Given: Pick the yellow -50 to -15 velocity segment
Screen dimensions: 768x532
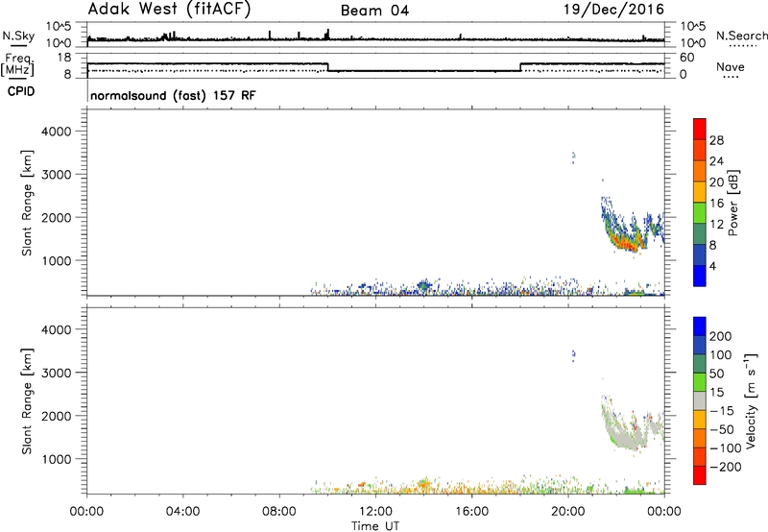Looking at the screenshot, I should [x=700, y=420].
